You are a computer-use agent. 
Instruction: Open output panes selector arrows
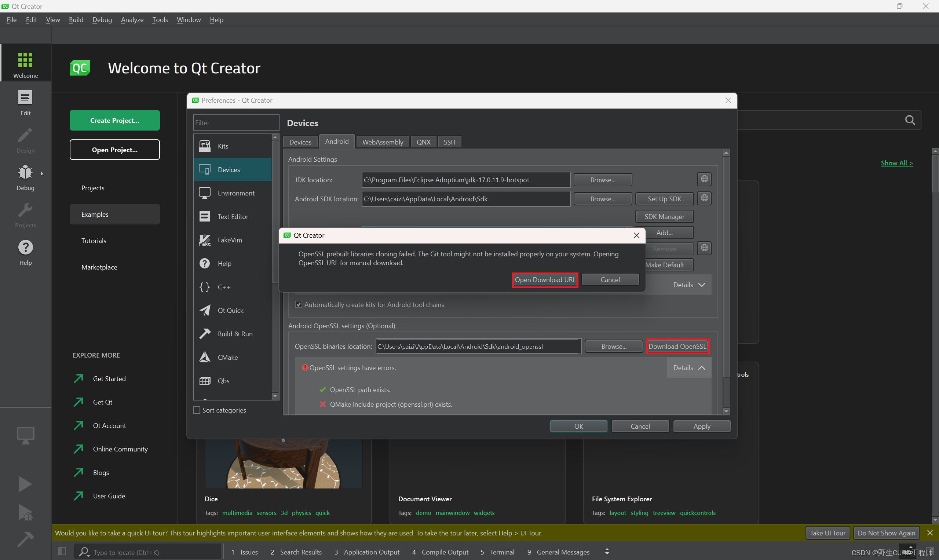(607, 552)
